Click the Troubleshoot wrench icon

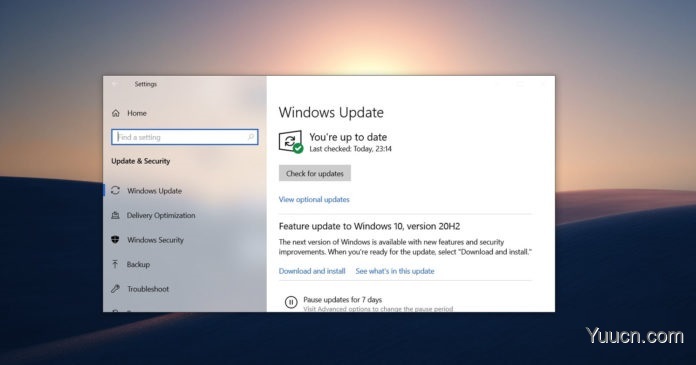[115, 289]
